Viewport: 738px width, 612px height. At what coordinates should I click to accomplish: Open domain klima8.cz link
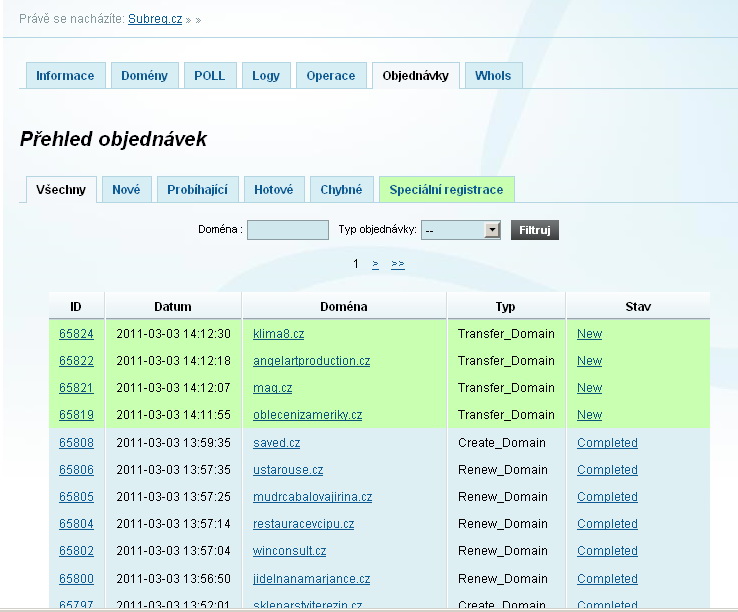pos(278,334)
